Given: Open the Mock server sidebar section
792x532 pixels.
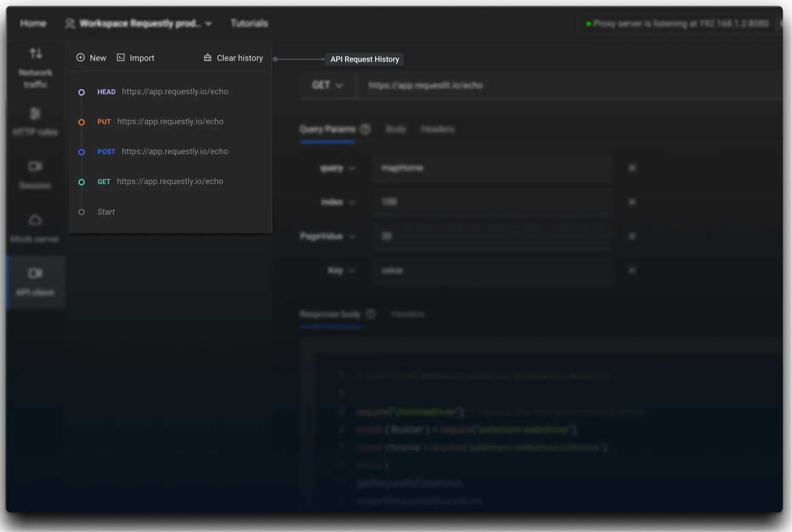Looking at the screenshot, I should pyautogui.click(x=35, y=229).
